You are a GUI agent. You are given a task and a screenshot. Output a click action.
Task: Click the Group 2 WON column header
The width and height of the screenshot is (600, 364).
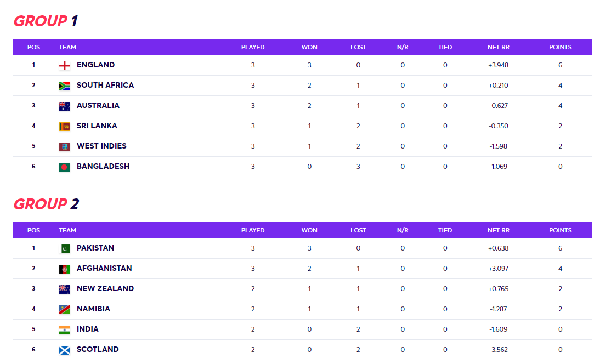[309, 230]
